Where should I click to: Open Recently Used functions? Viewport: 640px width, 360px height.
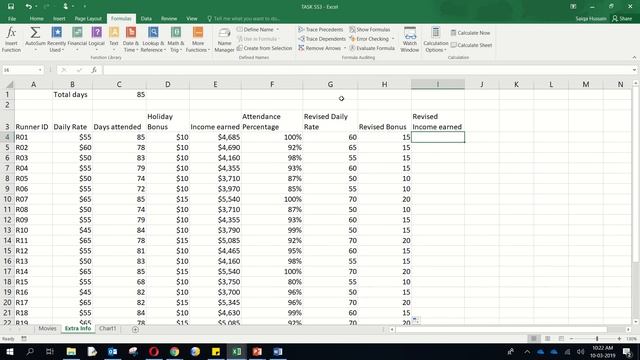[x=56, y=39]
